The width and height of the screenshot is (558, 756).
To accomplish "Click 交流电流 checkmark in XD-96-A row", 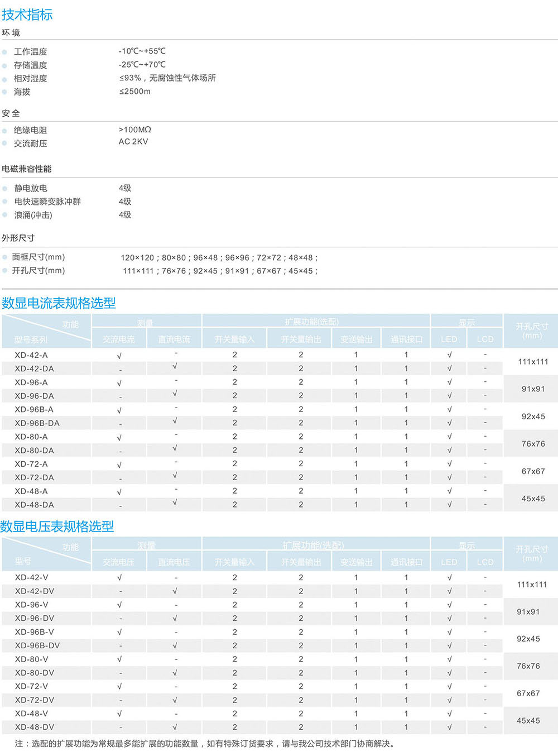I will [x=119, y=383].
